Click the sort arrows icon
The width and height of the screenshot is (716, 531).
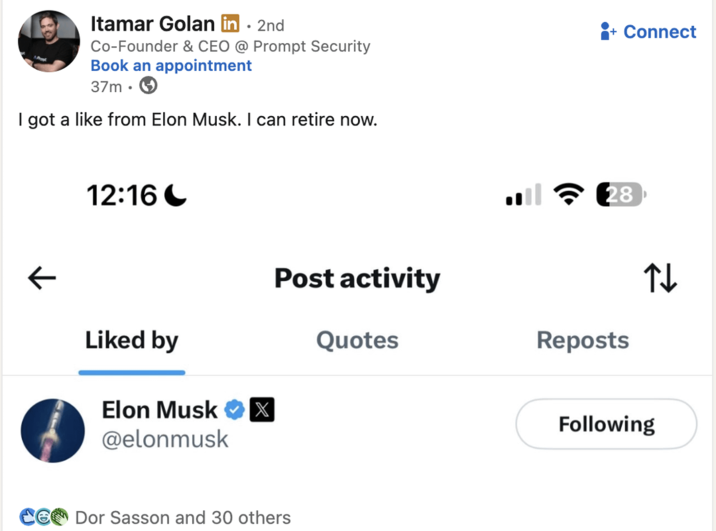pos(660,279)
